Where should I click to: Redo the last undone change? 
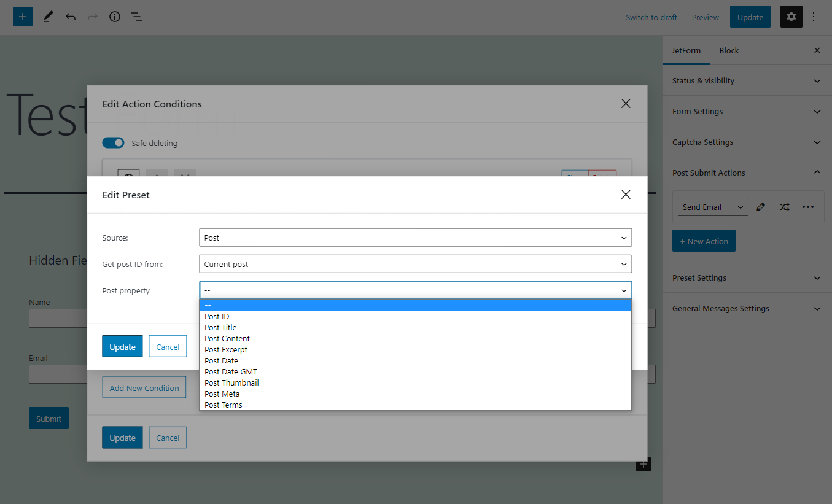coord(92,17)
